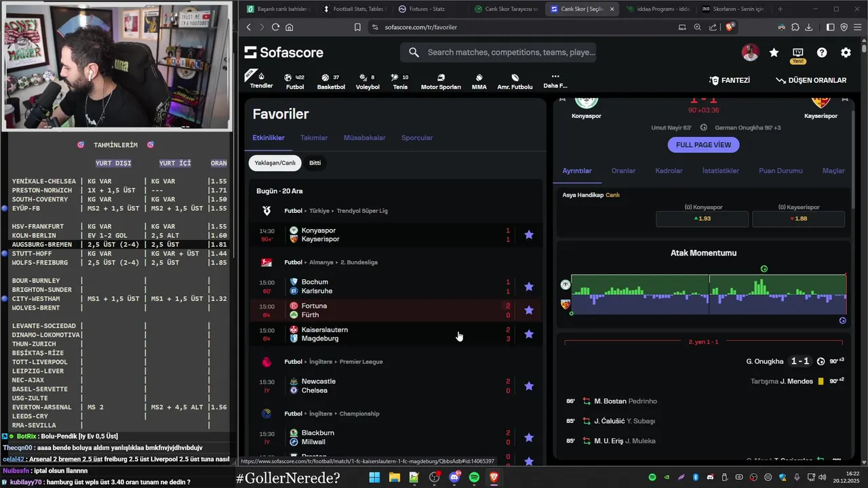The height and width of the screenshot is (488, 868).
Task: Toggle favorite star for Blackburn-Millwall
Action: [x=529, y=437]
